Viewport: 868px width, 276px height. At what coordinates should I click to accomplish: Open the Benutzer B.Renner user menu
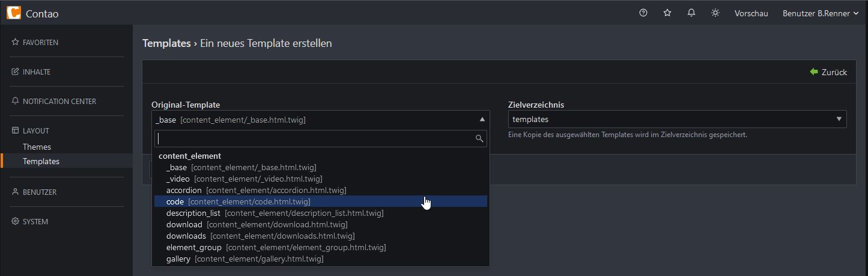(x=821, y=13)
